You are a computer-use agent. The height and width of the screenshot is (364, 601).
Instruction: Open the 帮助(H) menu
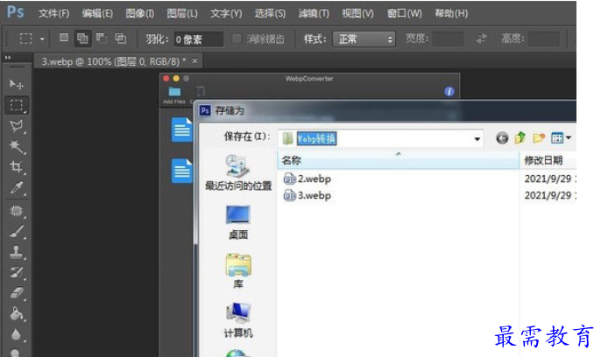[x=451, y=14]
